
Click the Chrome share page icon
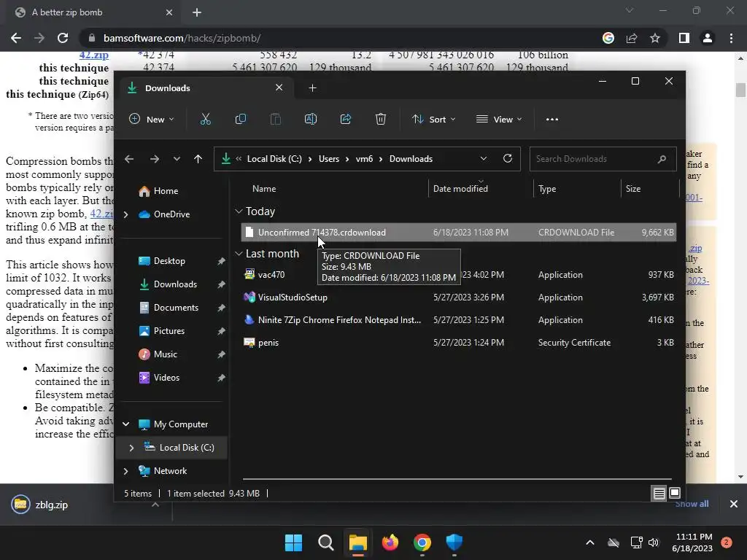(632, 38)
